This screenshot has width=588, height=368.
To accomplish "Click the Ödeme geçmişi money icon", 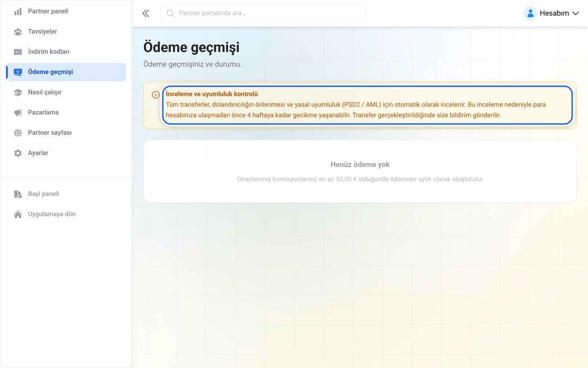I will 18,72.
